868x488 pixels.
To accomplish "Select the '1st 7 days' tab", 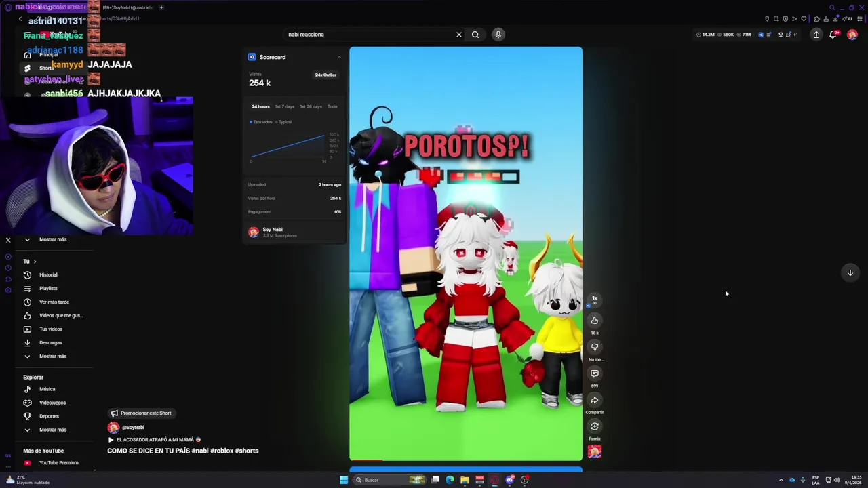I will (x=284, y=106).
